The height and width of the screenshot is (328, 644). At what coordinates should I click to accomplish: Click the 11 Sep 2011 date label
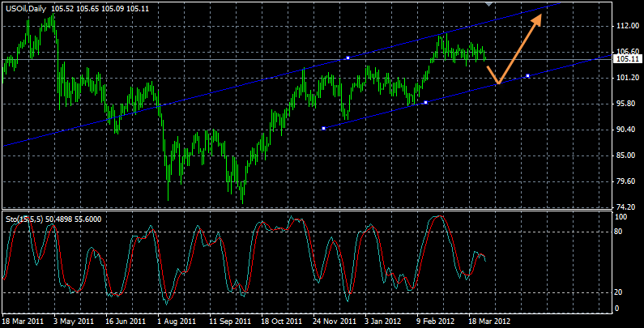pos(229,321)
